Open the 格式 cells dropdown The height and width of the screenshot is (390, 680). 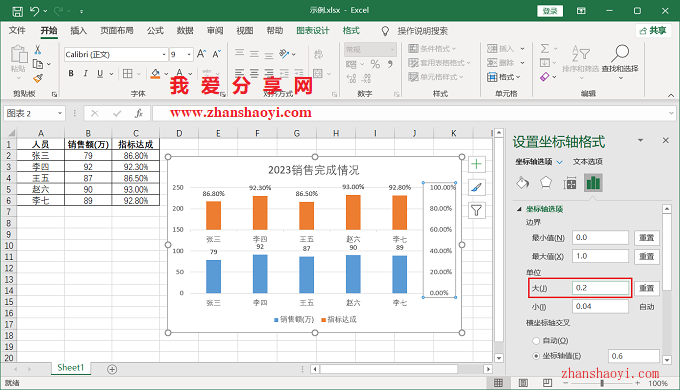click(x=503, y=77)
